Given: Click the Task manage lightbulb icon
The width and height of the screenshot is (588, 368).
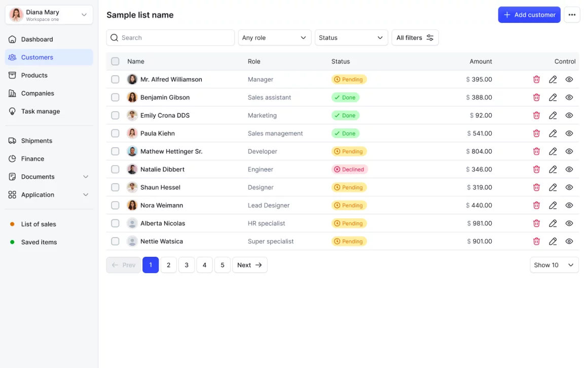Looking at the screenshot, I should pos(12,111).
